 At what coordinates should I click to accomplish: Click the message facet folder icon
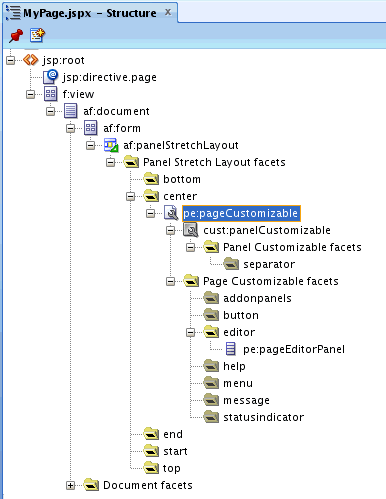(211, 400)
